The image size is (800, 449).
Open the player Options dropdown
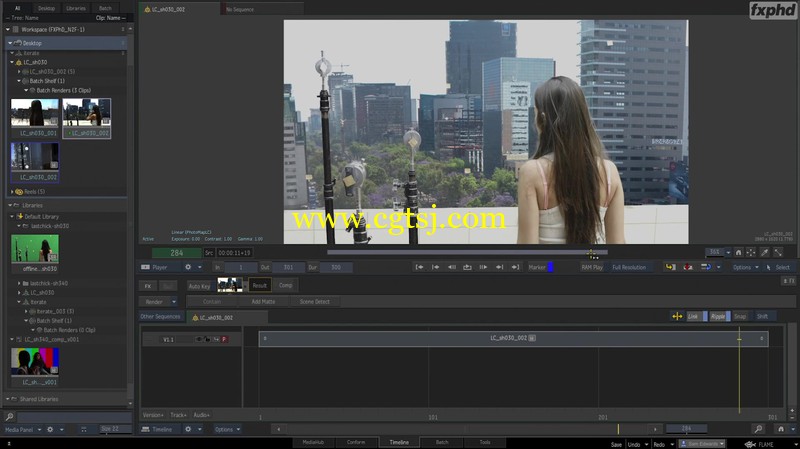point(745,267)
